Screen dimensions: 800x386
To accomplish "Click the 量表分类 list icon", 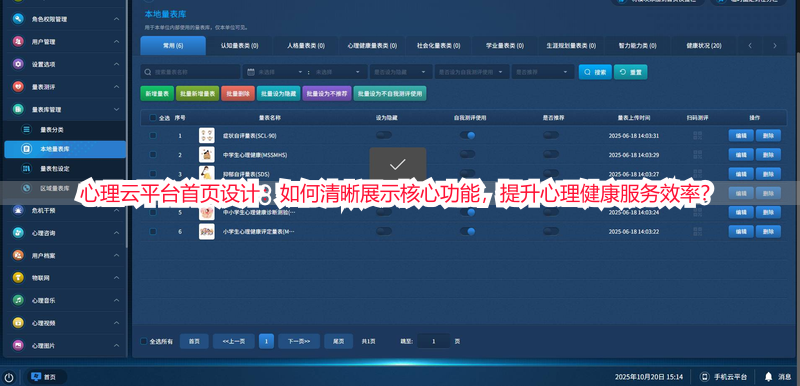I will pyautogui.click(x=26, y=130).
